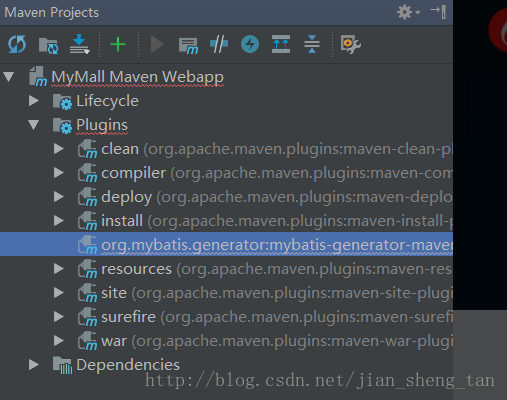Click the Lifecycle folder gear icon

62,101
